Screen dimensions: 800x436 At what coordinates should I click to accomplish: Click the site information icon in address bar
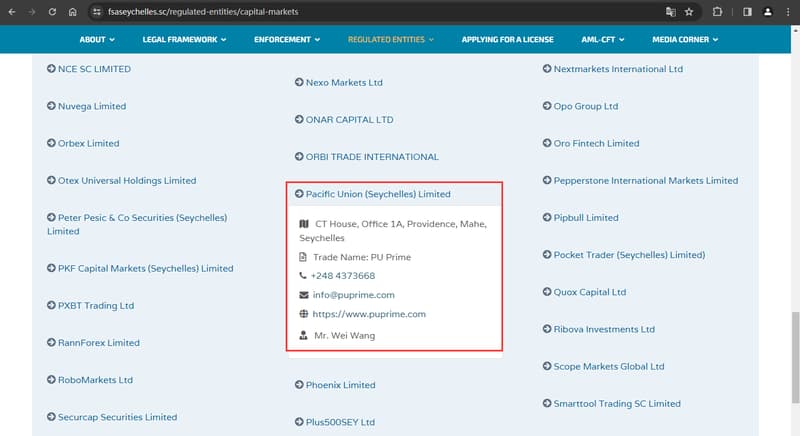pyautogui.click(x=96, y=12)
